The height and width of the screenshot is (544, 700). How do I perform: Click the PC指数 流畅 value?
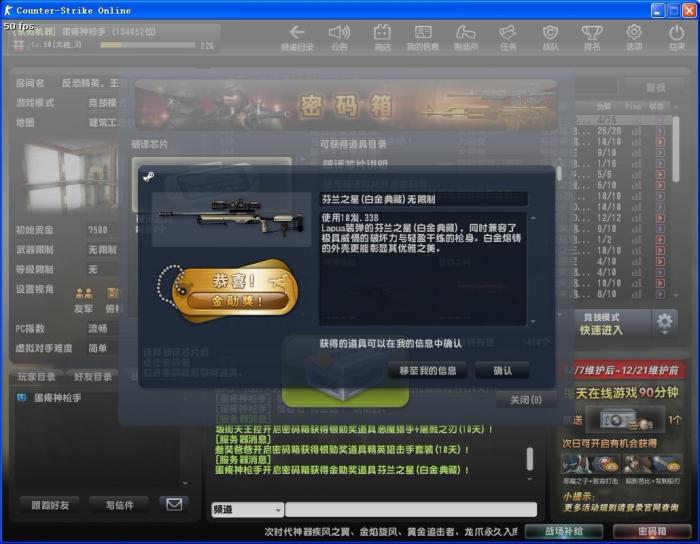click(98, 328)
